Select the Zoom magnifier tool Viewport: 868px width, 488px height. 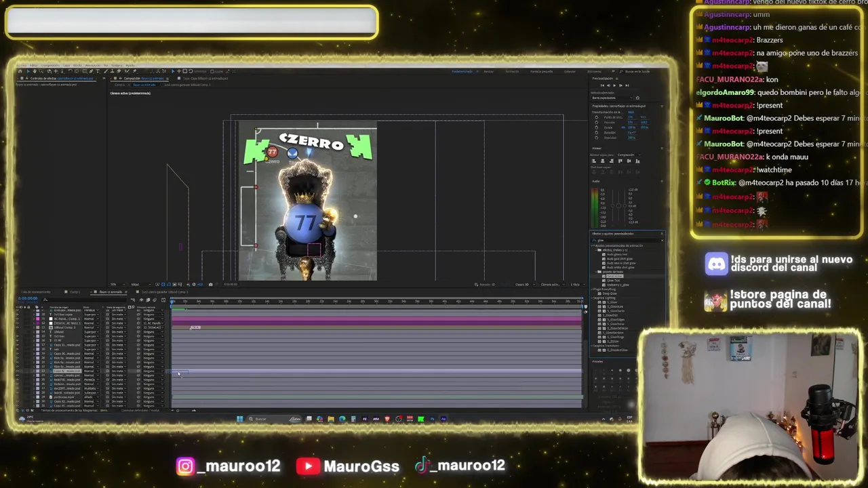(41, 71)
